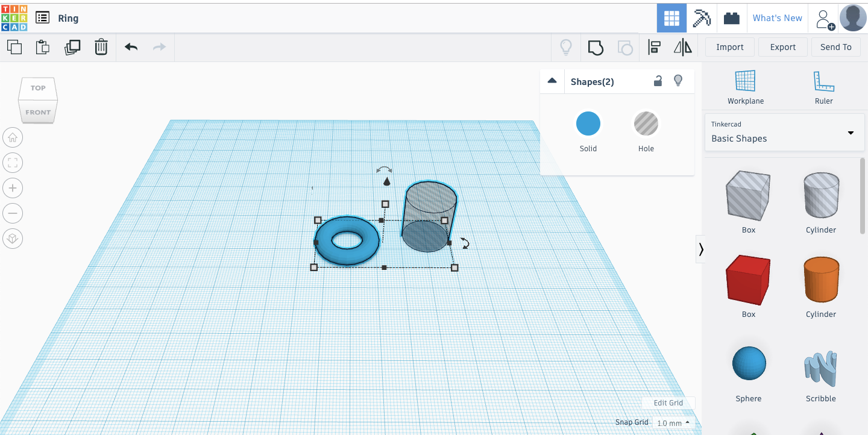The width and height of the screenshot is (868, 435).
Task: Switch to Minecraft blocks view
Action: click(x=702, y=18)
